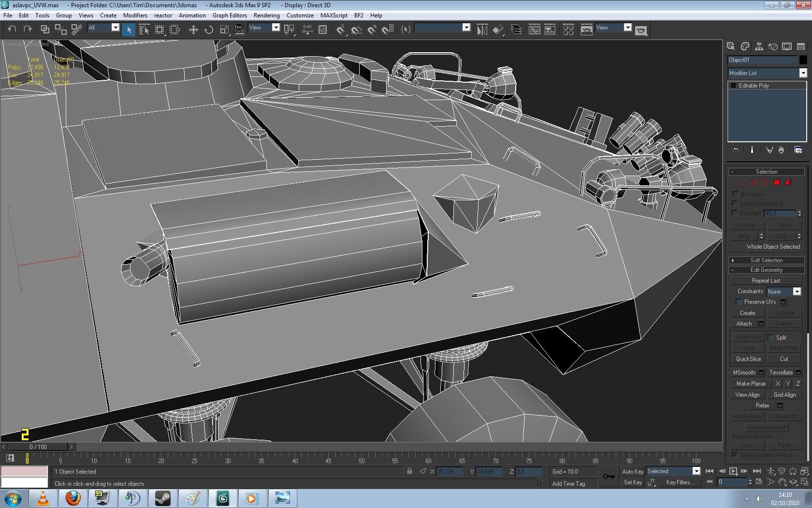The image size is (812, 508).
Task: Click the Mirror tool in toolbar
Action: [482, 30]
